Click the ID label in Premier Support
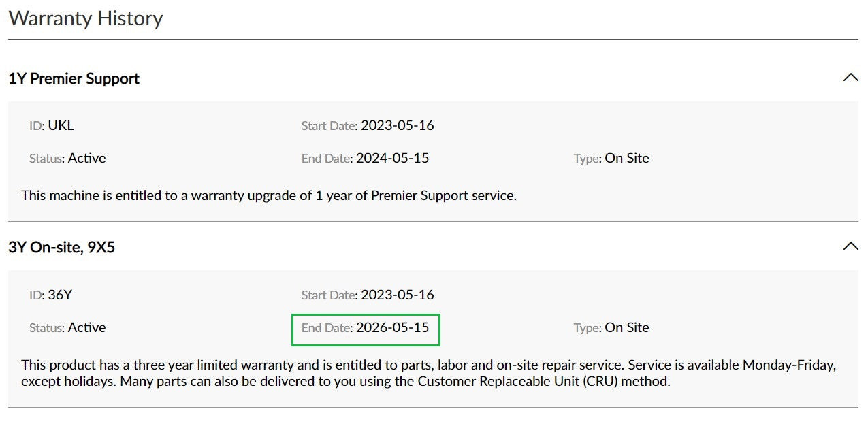This screenshot has width=868, height=424. tap(37, 125)
